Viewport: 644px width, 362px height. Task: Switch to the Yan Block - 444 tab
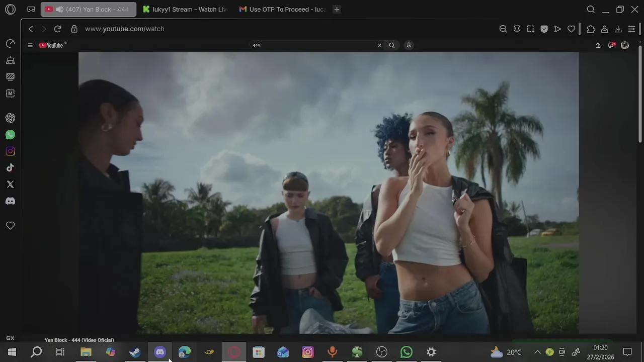coord(89,10)
